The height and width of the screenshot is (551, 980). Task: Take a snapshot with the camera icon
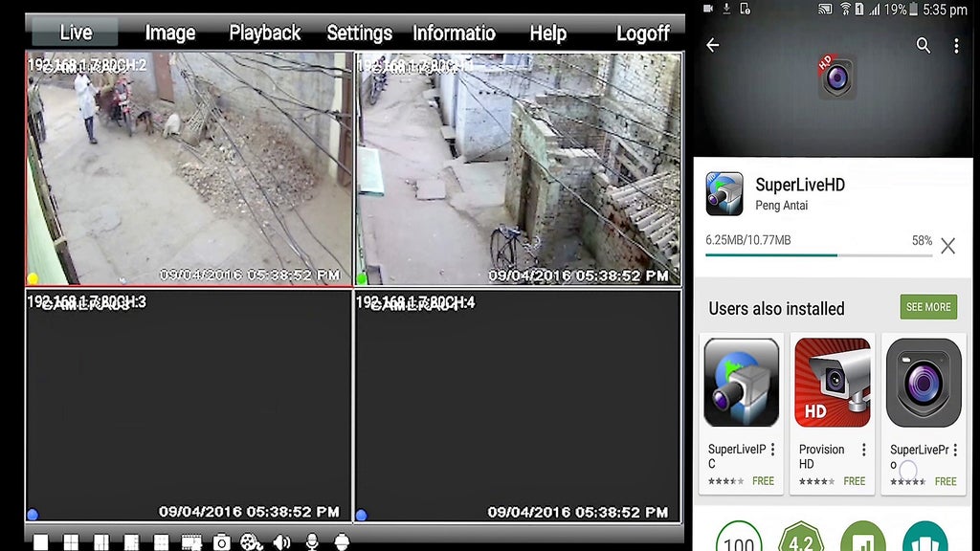pyautogui.click(x=222, y=541)
